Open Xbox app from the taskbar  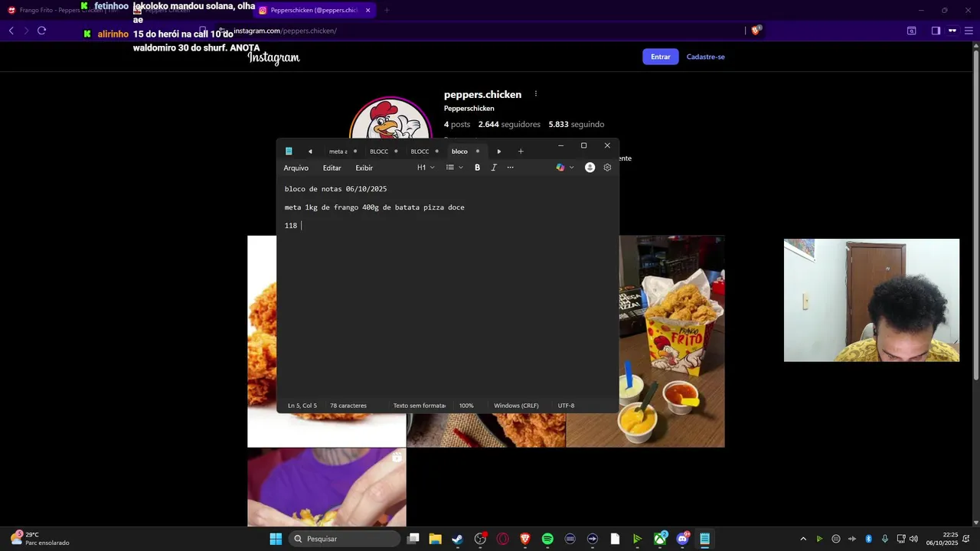pyautogui.click(x=660, y=539)
